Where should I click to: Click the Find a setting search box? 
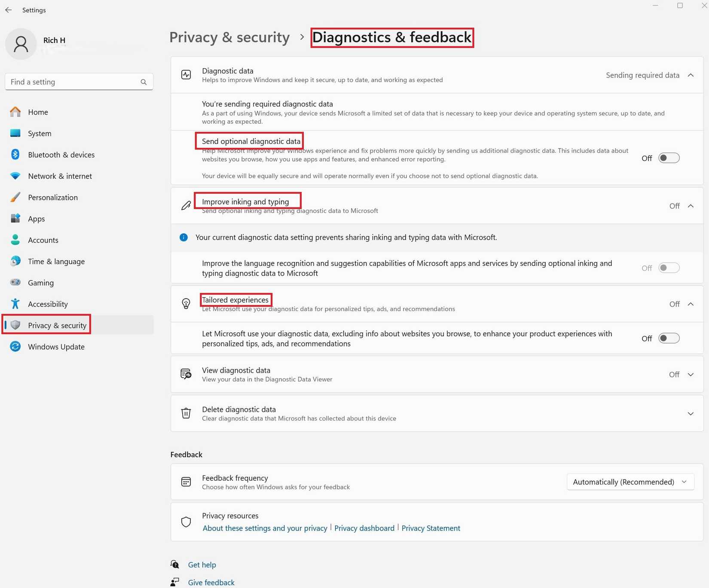[x=73, y=82]
